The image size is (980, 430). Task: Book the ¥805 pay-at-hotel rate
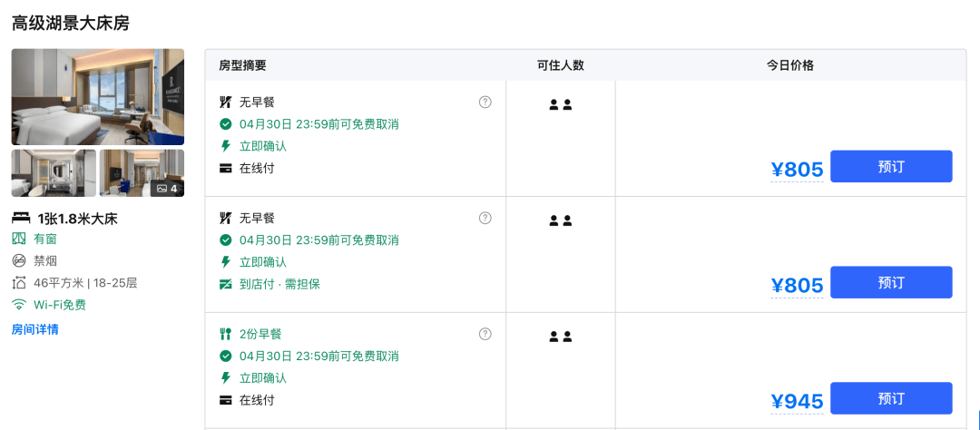click(x=891, y=282)
